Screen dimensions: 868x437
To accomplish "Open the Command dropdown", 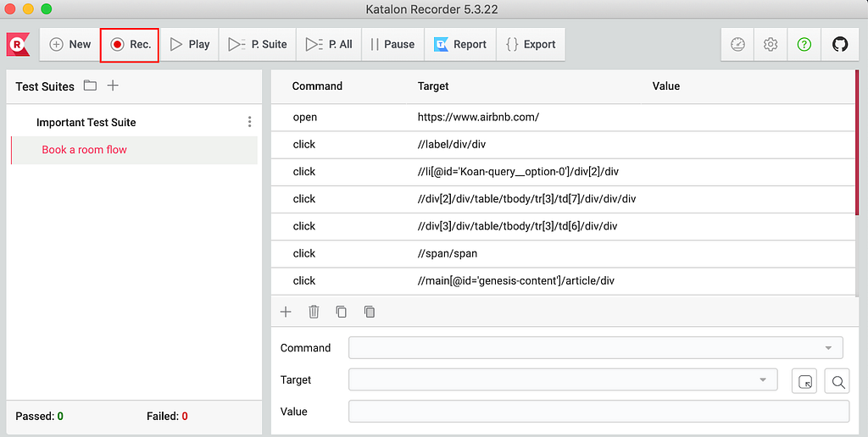I will point(596,348).
